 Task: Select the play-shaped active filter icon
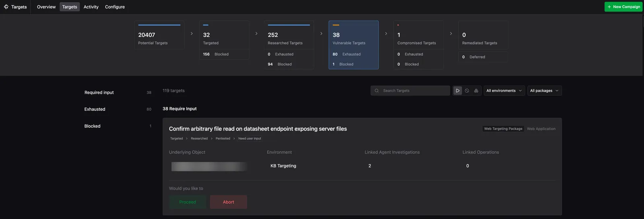458,91
